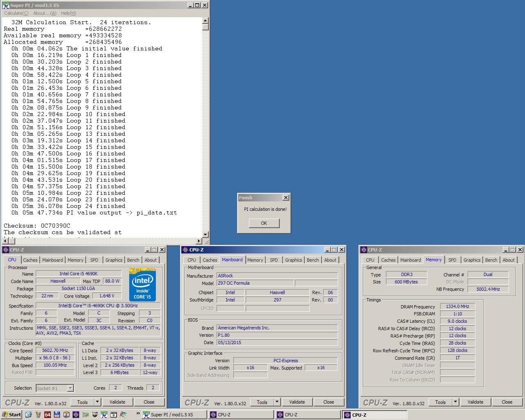Click the Intel Core i5 logo
This screenshot has width=525, height=420.
pos(142,285)
